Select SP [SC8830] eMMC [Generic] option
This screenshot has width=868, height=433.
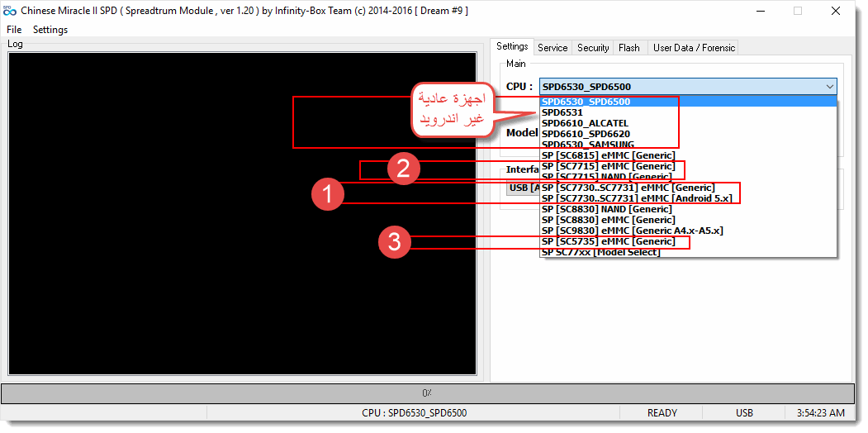[x=688, y=220]
